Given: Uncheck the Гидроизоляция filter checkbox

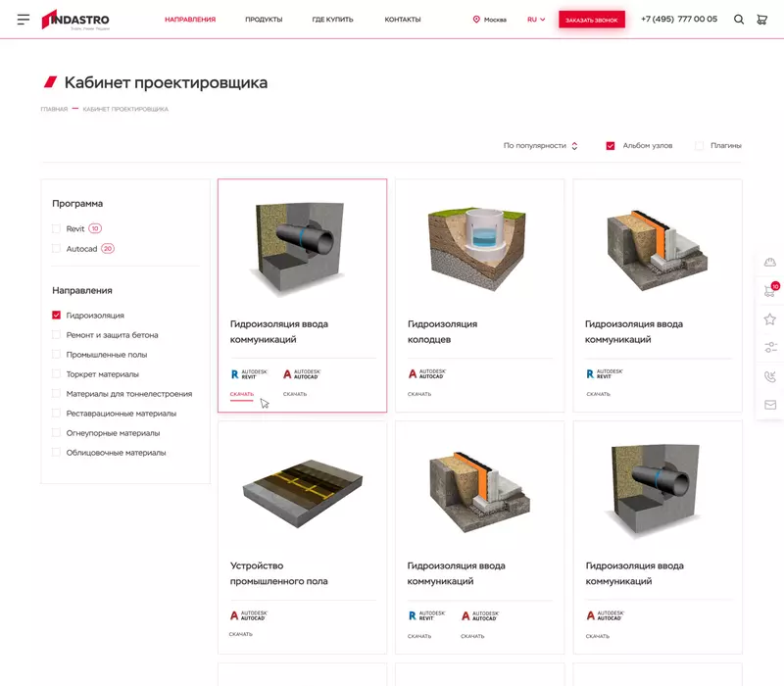Looking at the screenshot, I should click(57, 316).
